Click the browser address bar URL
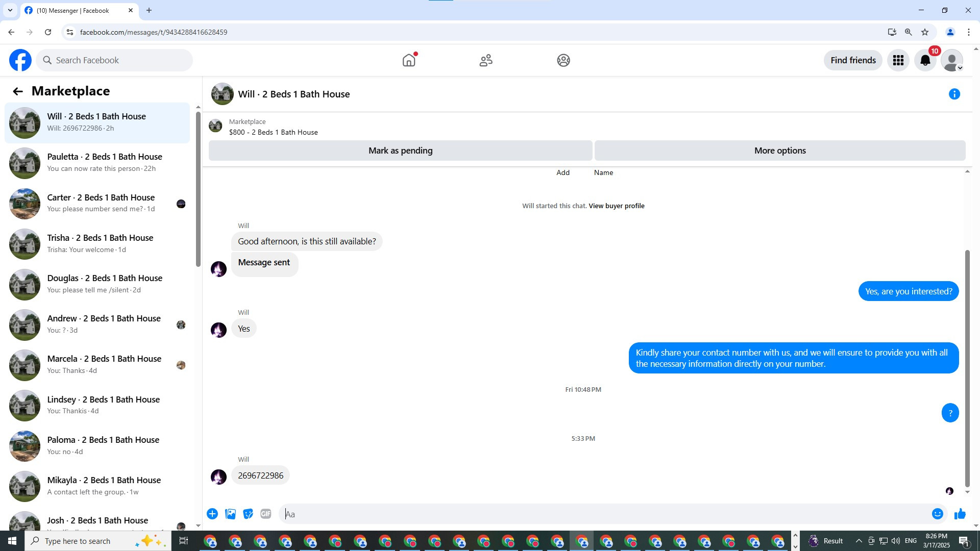Screen dimensions: 980x551 (x=154, y=32)
